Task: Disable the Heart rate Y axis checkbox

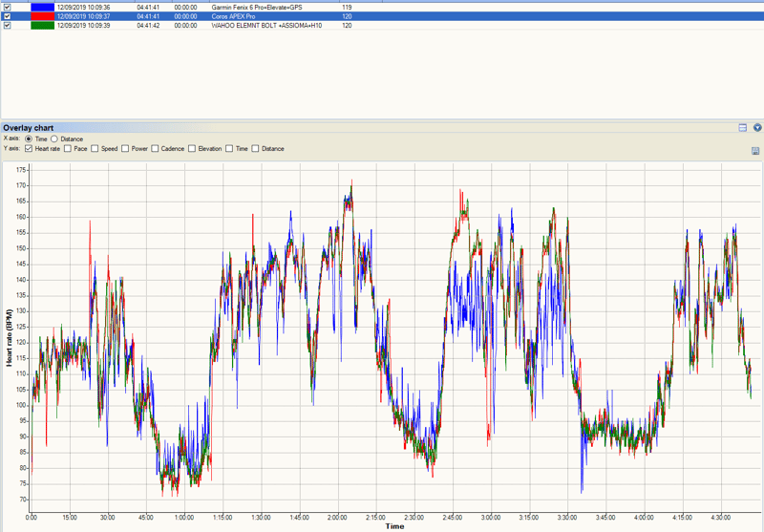Action: point(29,149)
